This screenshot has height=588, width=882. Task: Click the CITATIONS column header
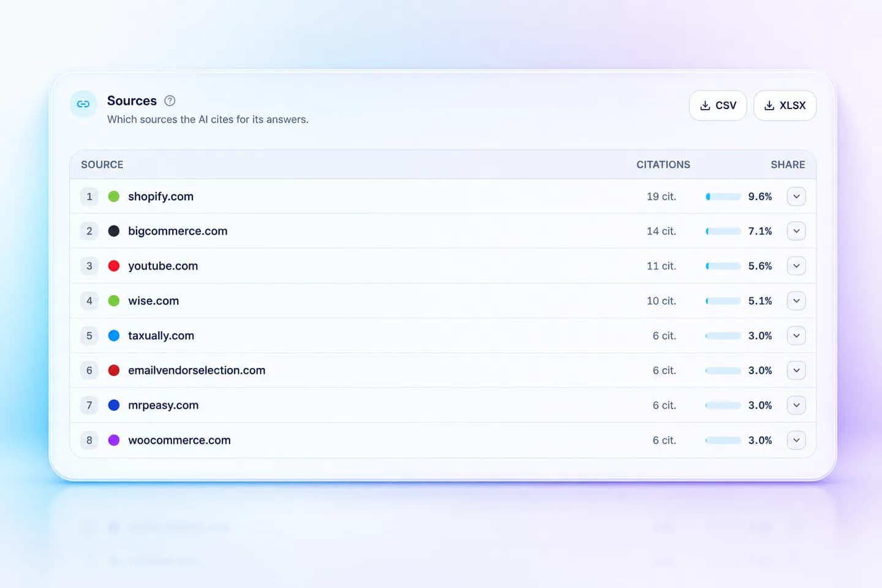click(x=663, y=165)
